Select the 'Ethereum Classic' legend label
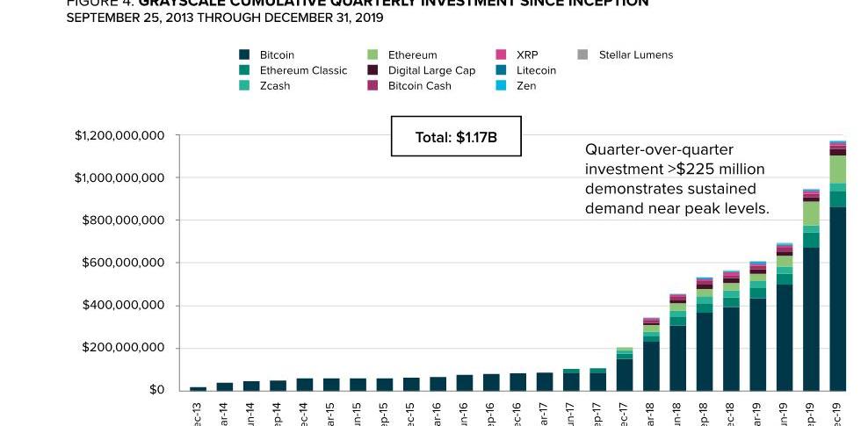868x426 pixels. click(303, 71)
